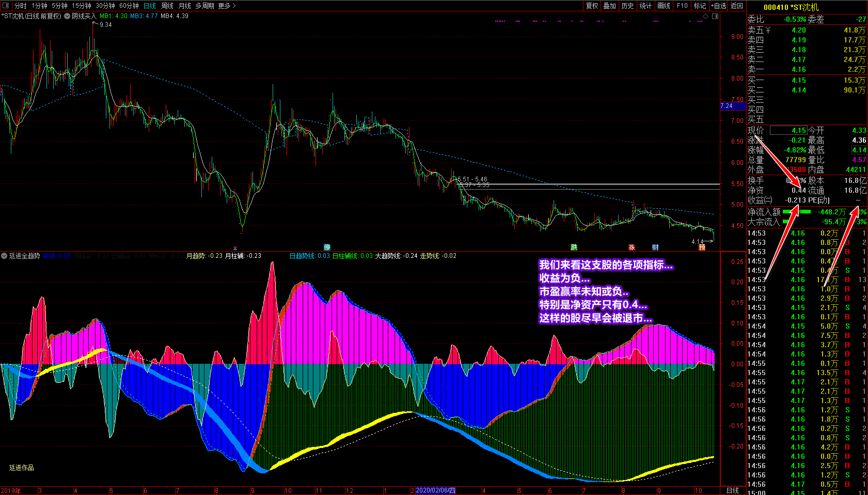Click the 买一 bid price 4.15

tap(798, 80)
